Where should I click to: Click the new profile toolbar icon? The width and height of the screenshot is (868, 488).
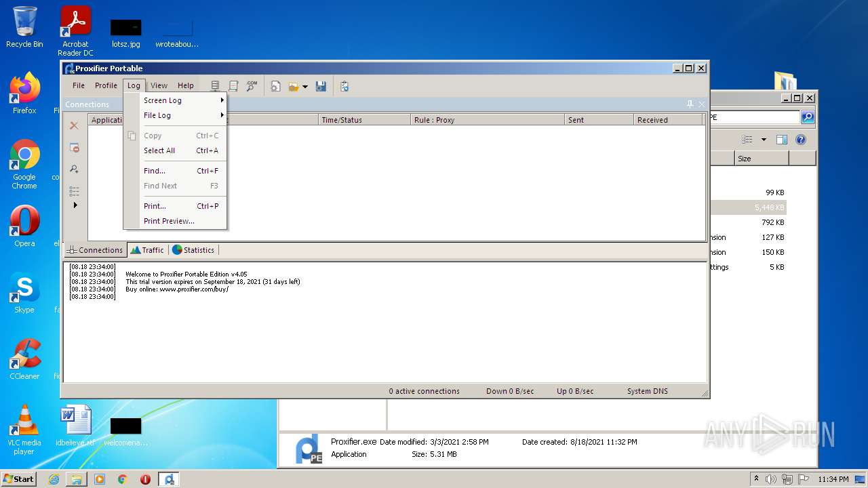click(x=276, y=86)
